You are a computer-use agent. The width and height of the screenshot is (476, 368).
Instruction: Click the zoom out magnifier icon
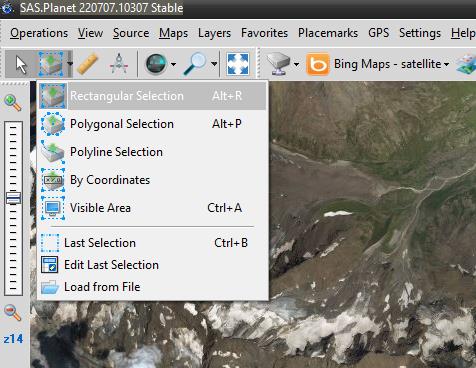tap(13, 313)
